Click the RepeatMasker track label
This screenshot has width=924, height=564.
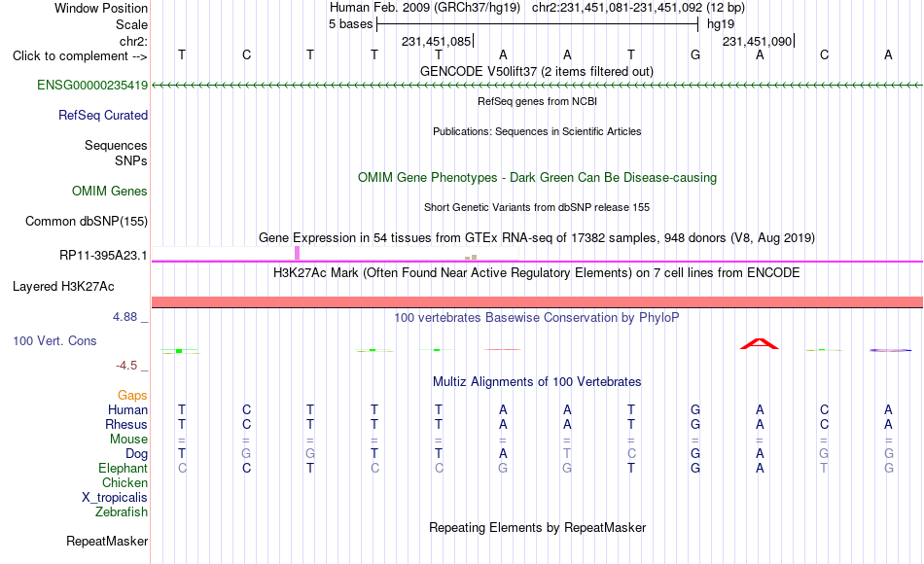tap(107, 541)
